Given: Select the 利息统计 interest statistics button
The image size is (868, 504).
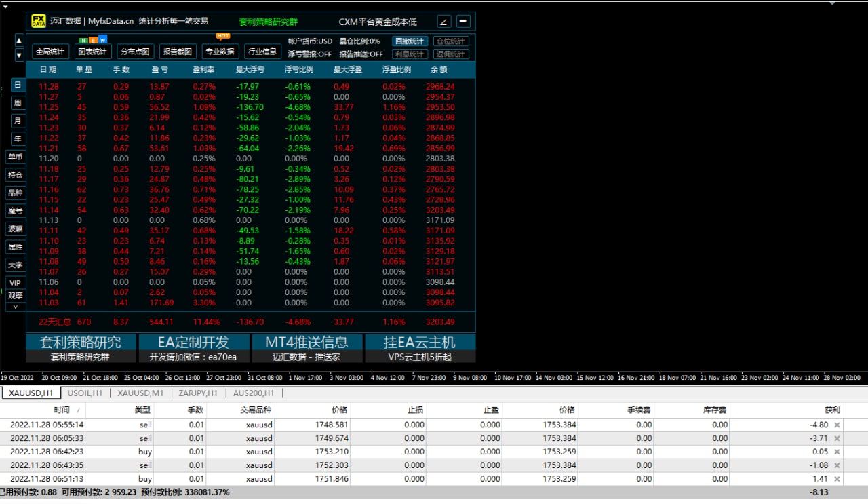Looking at the screenshot, I should pyautogui.click(x=410, y=54).
